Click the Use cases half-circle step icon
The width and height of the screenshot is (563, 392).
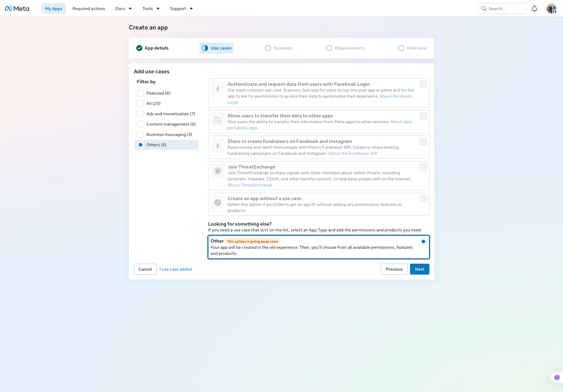click(205, 48)
